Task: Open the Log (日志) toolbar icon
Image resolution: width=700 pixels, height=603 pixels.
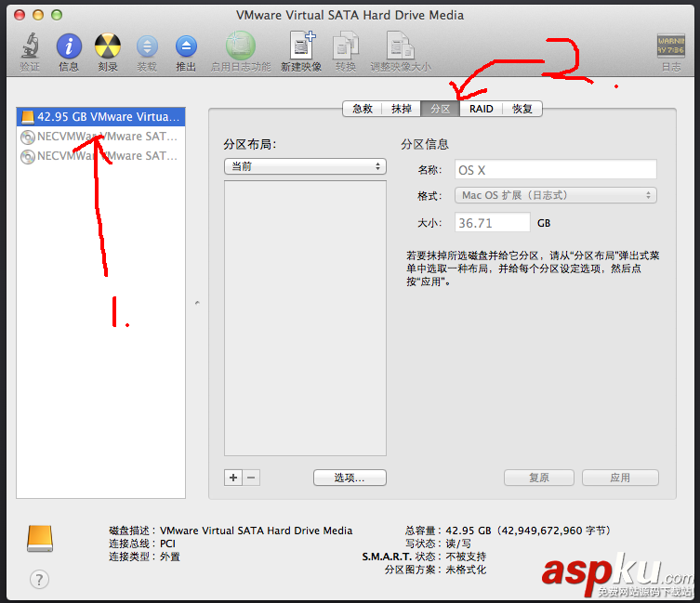Action: click(x=670, y=46)
